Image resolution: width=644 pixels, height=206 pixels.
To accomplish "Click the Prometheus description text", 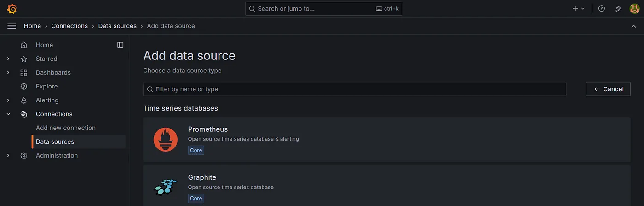I will (243, 139).
